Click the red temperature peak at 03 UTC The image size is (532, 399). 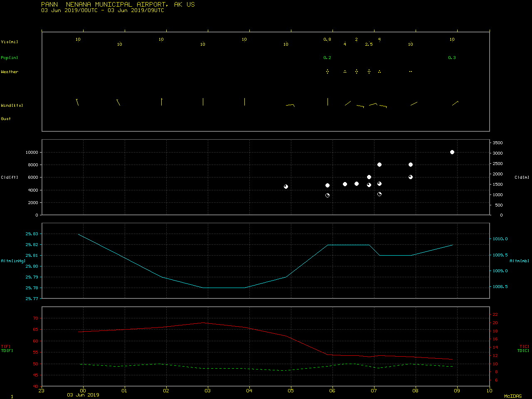point(203,323)
